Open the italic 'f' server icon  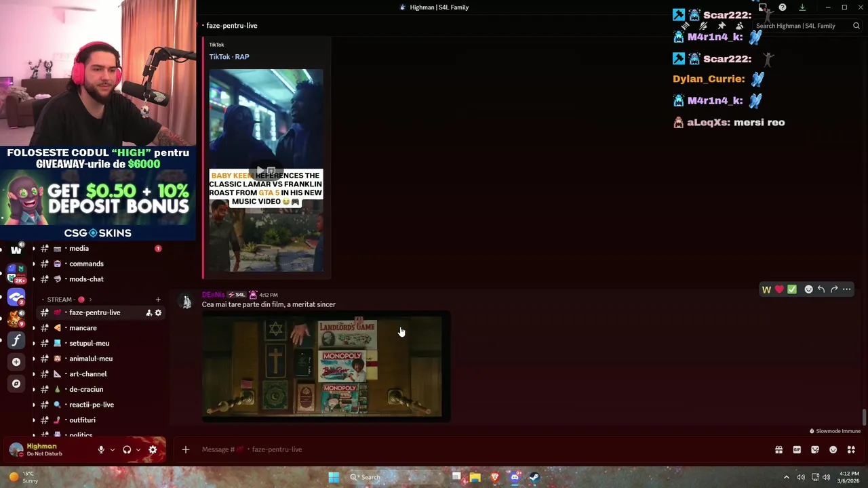(16, 340)
